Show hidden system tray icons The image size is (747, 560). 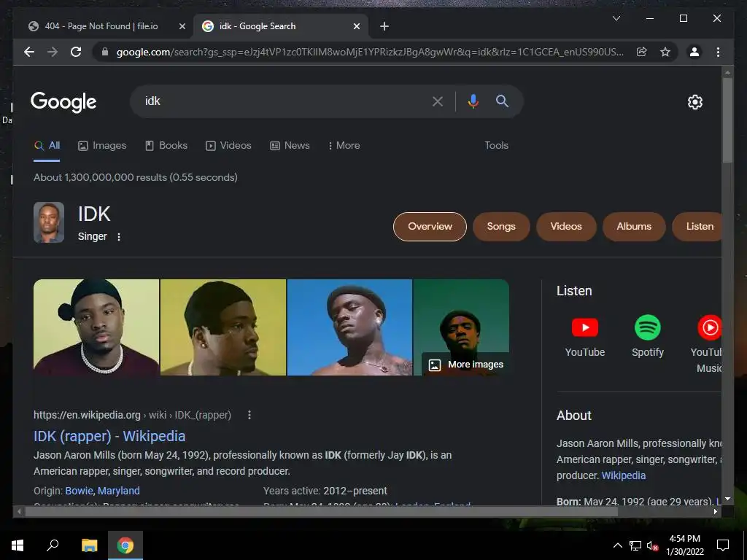coord(617,545)
